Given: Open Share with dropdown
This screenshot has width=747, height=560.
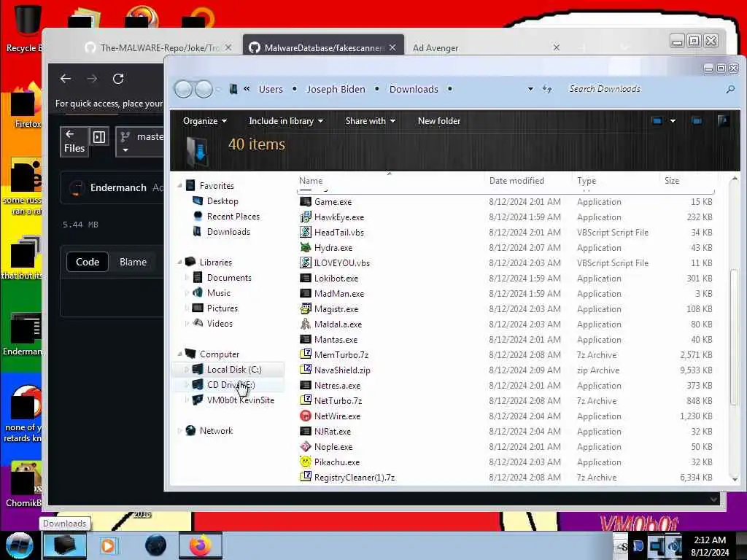Looking at the screenshot, I should pos(370,121).
